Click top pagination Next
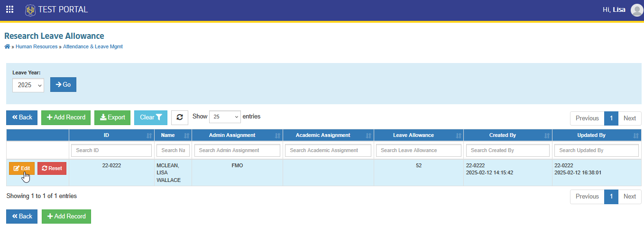The image size is (644, 235). (630, 118)
